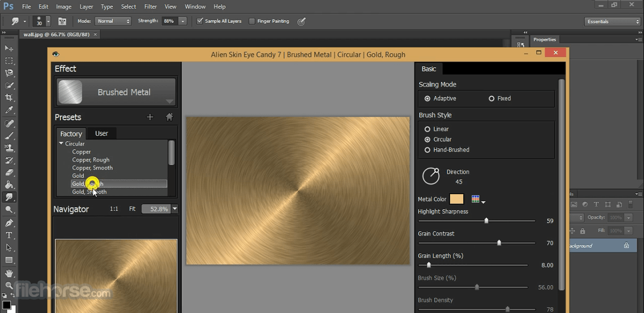The height and width of the screenshot is (313, 644).
Task: Select the Copper, Smooth preset
Action: pos(92,168)
